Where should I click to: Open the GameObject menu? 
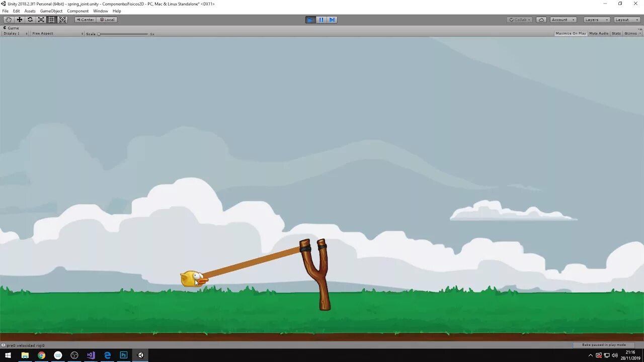tap(51, 11)
